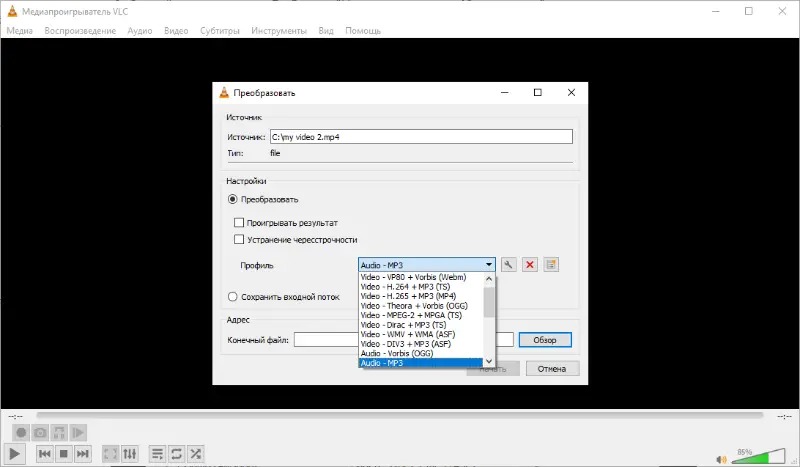
Task: Show the playlist panel icon
Action: point(157,453)
